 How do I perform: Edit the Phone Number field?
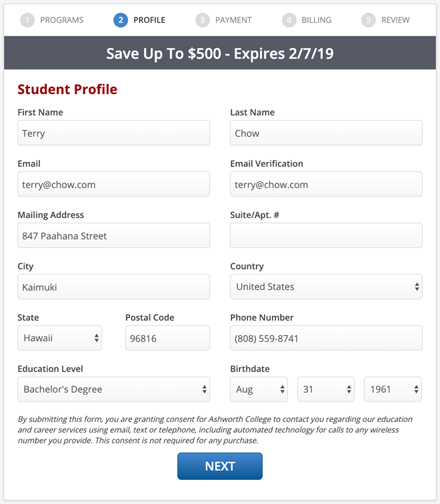pos(326,338)
